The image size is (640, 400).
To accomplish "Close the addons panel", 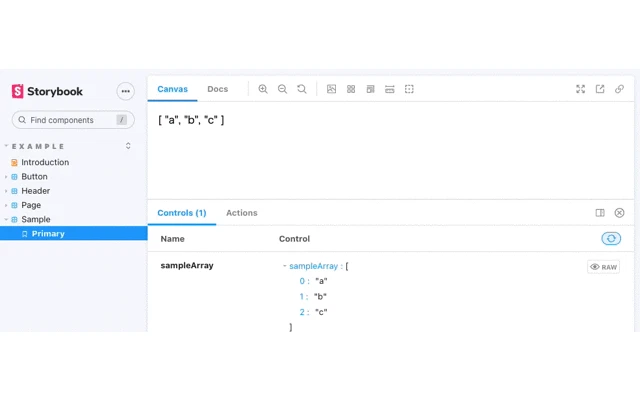I will tap(619, 213).
